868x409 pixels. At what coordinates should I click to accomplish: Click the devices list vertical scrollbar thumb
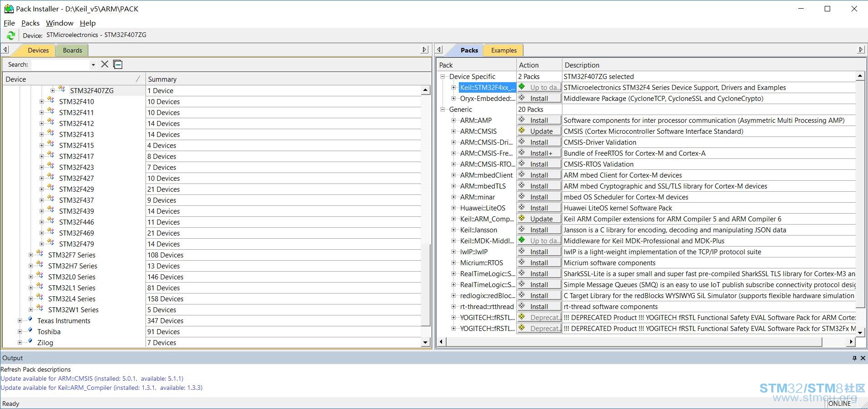(x=425, y=285)
